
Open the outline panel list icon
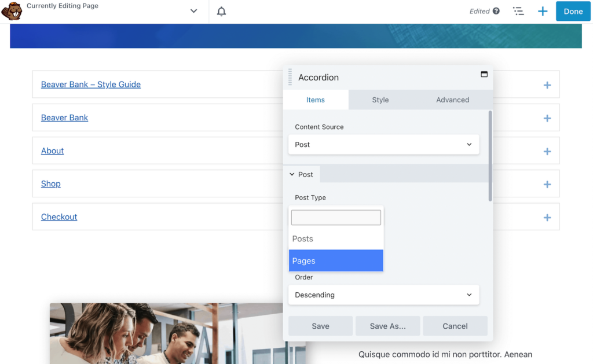coord(518,12)
